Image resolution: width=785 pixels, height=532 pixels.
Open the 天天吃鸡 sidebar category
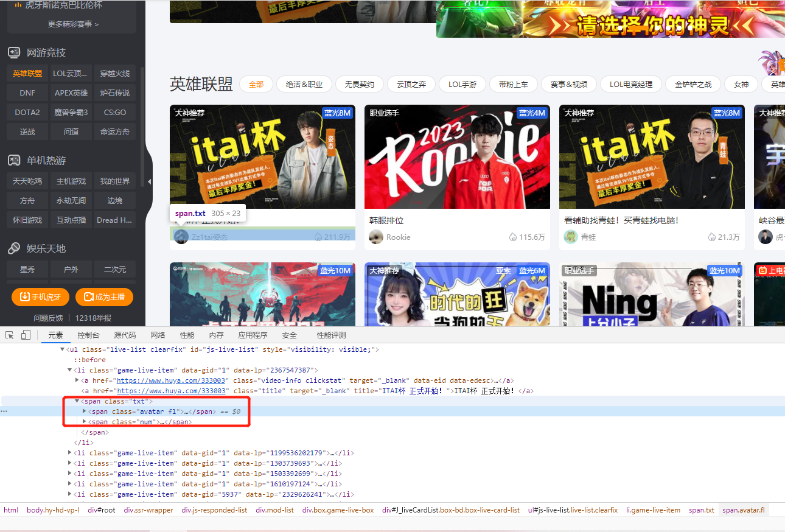[x=27, y=181]
